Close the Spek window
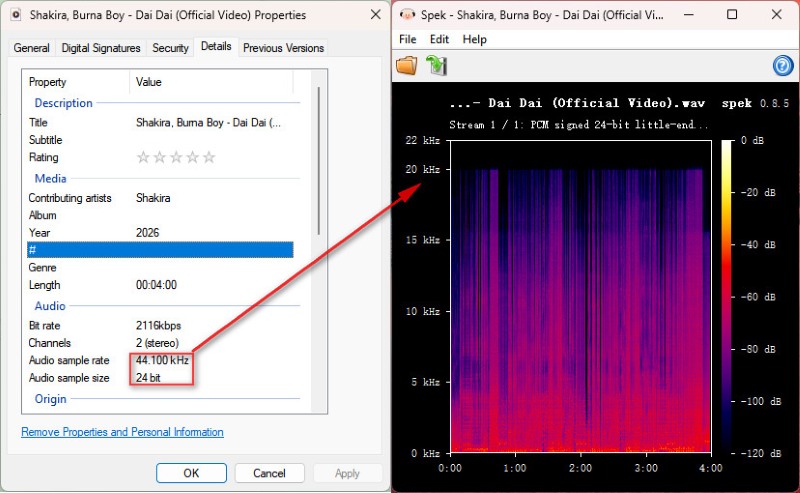 coord(777,14)
